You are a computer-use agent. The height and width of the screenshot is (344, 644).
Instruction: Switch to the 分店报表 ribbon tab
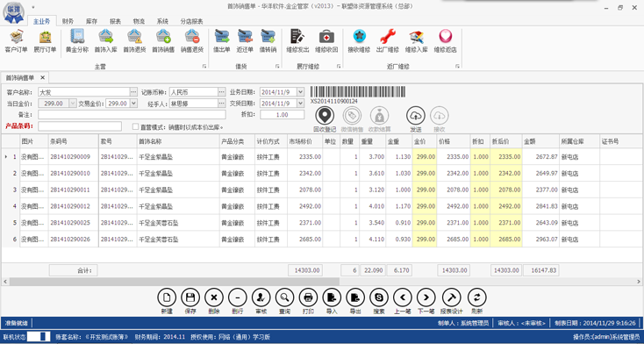[191, 21]
